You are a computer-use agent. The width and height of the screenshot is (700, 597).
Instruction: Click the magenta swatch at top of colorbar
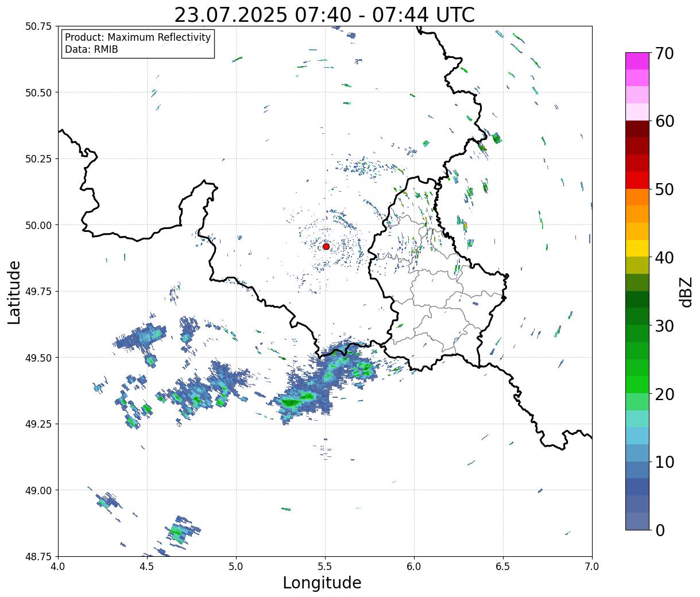(x=637, y=61)
